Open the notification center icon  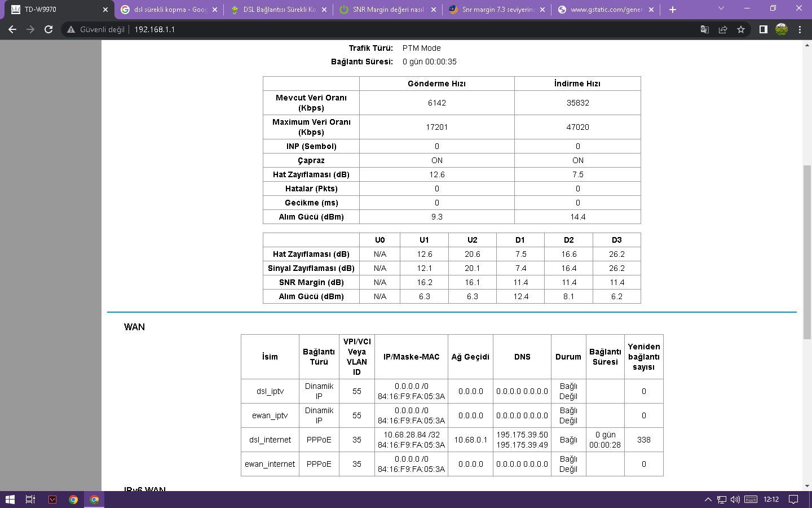pos(793,500)
